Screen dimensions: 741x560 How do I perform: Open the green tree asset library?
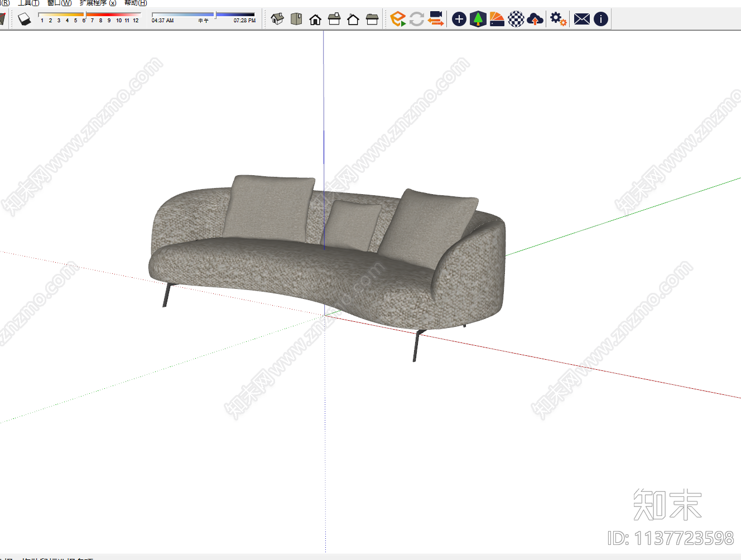coord(478,19)
